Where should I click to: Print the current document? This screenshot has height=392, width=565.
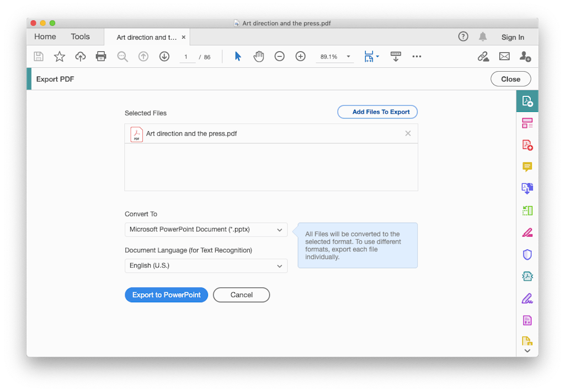click(101, 56)
